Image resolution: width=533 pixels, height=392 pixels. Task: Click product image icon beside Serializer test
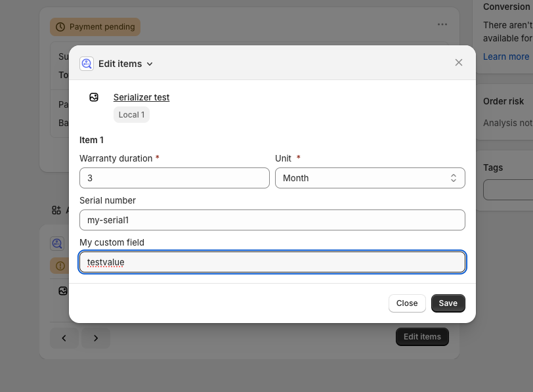[x=94, y=97]
